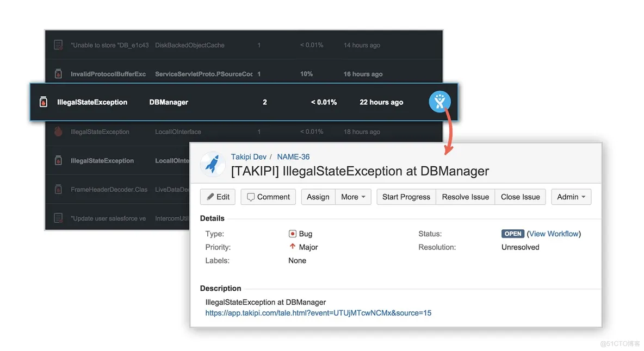Click the "22 hours ago" timestamp
This screenshot has height=351, width=644.
[381, 102]
